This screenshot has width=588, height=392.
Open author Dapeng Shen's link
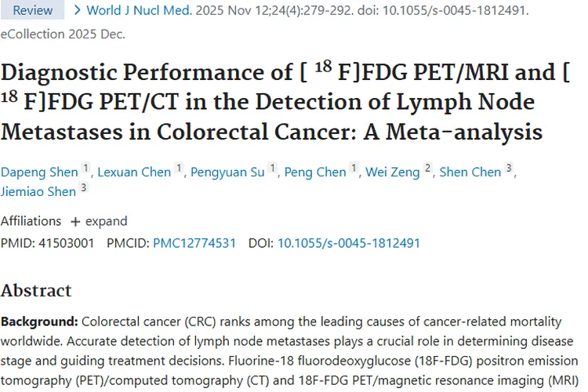[38, 172]
